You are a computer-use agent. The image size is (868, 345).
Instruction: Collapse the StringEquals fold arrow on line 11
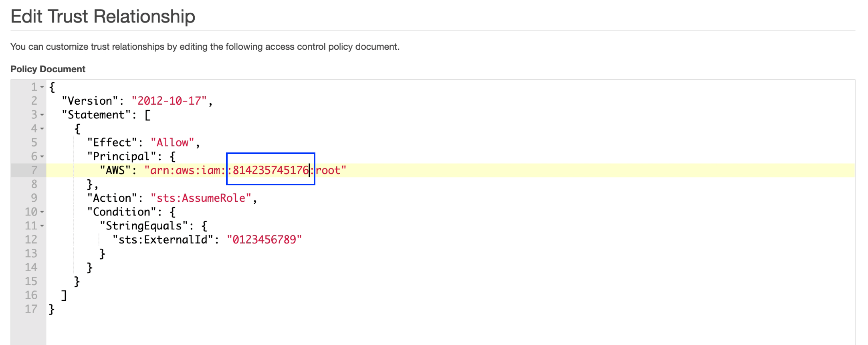tap(42, 226)
